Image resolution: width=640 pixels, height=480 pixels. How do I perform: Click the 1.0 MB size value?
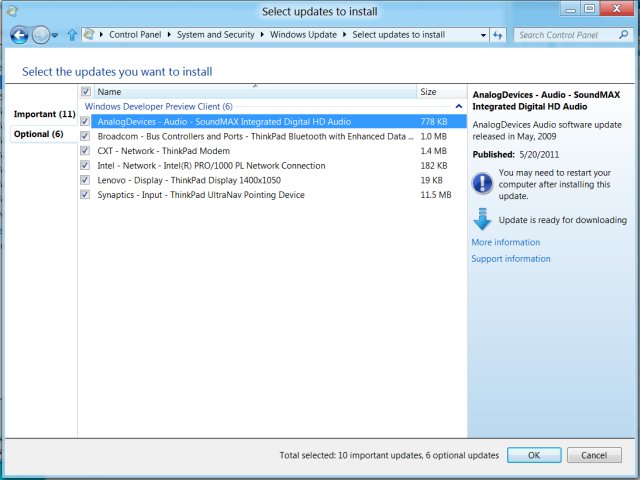433,136
